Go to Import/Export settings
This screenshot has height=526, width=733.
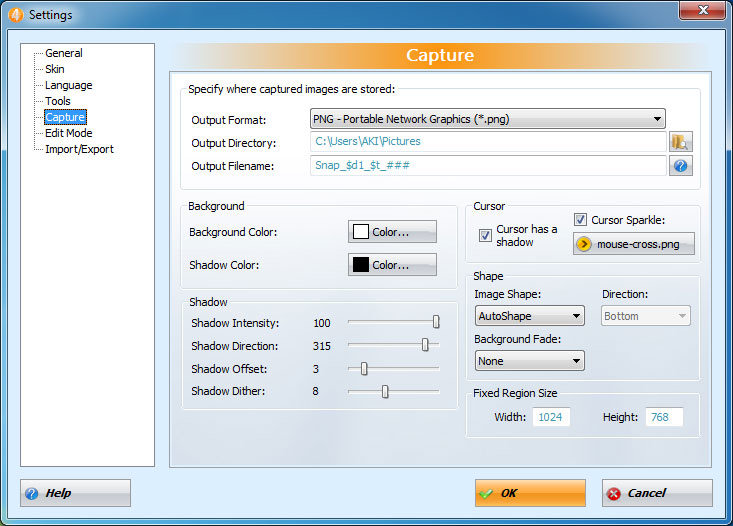coord(79,149)
